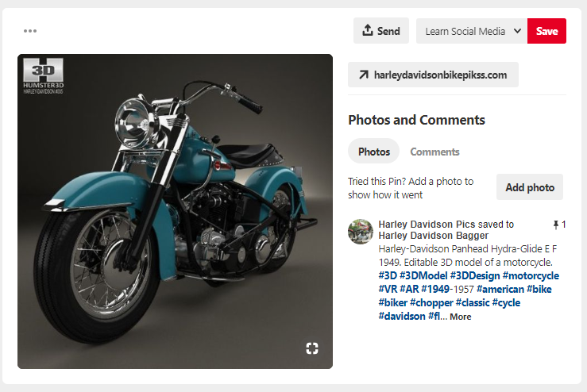Click the #cycle hashtag
587x392 pixels.
(x=506, y=302)
